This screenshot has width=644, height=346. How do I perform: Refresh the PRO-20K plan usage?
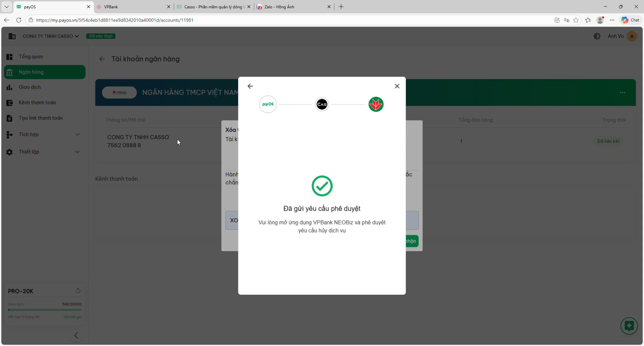coord(78,290)
